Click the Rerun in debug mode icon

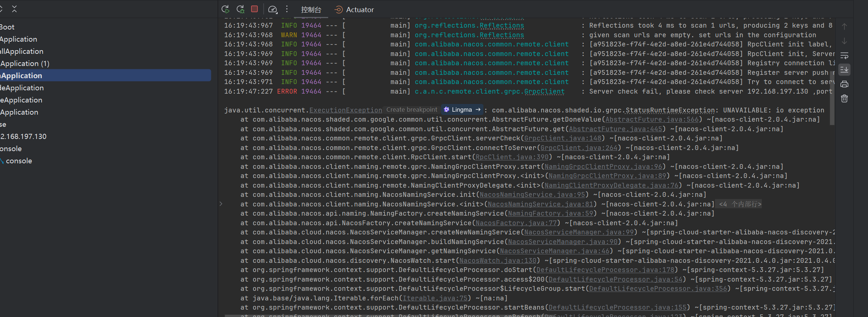click(240, 9)
